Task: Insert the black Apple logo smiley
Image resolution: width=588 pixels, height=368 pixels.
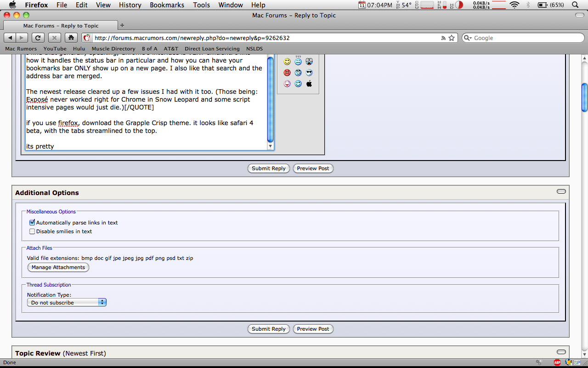Action: pyautogui.click(x=309, y=84)
